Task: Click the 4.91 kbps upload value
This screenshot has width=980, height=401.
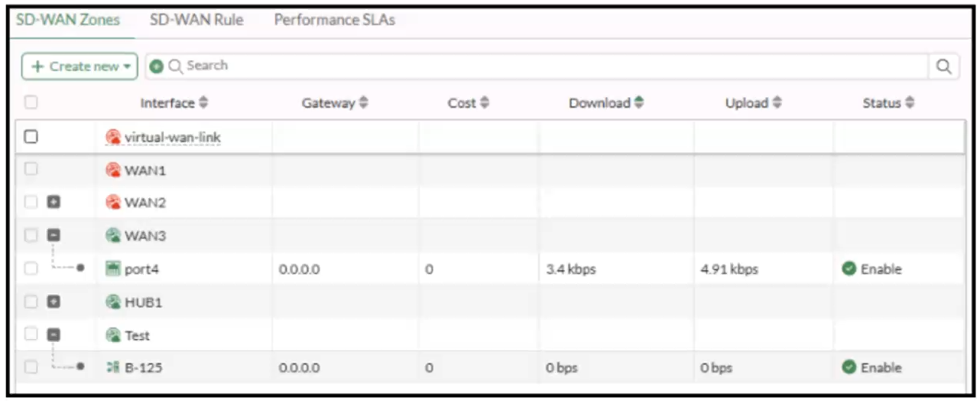Action: (729, 269)
